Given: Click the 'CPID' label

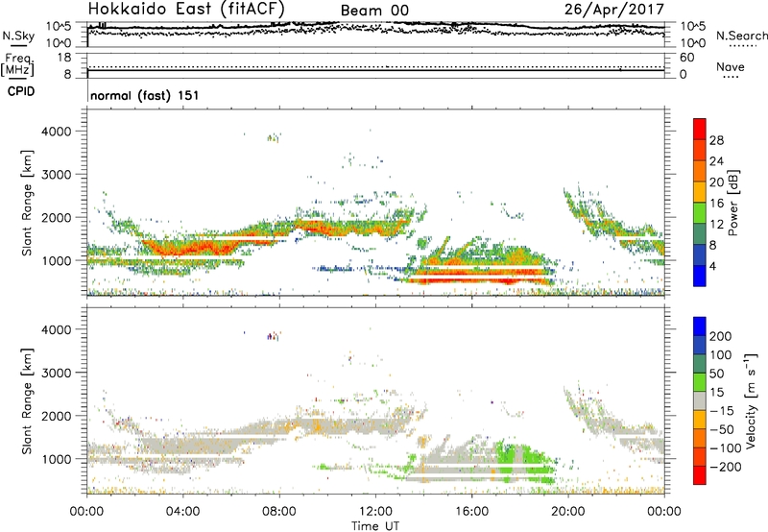Looking at the screenshot, I should (20, 91).
